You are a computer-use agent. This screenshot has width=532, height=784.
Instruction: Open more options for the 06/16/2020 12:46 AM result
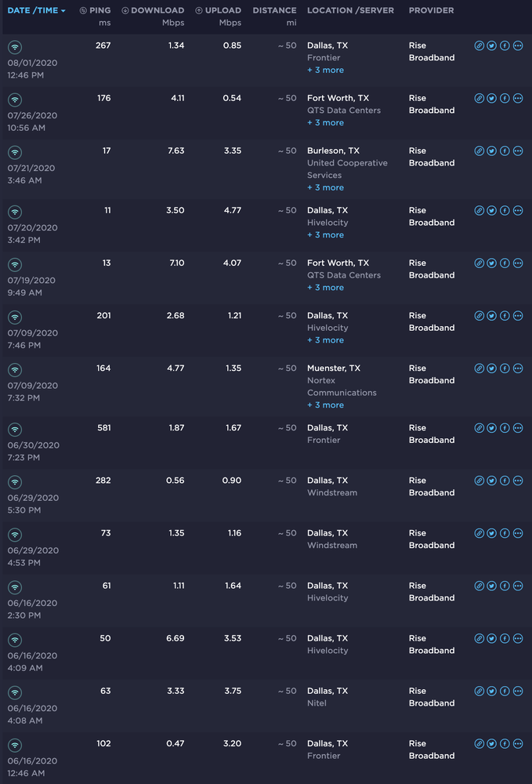pyautogui.click(x=517, y=743)
